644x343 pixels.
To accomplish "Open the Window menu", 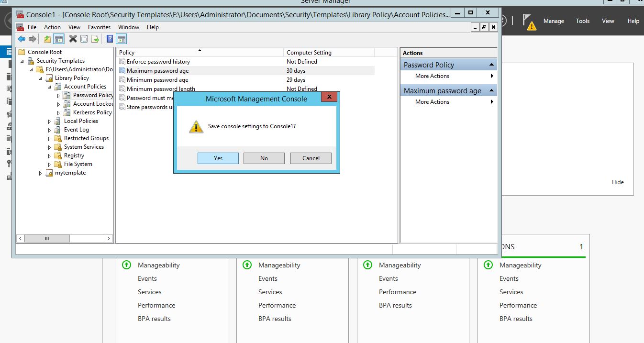I will click(129, 27).
